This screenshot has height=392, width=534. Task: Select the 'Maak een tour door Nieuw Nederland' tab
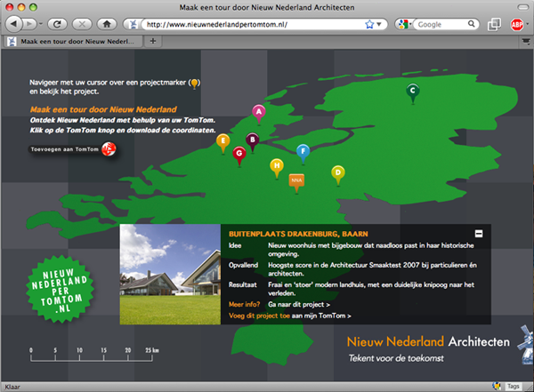pyautogui.click(x=71, y=41)
